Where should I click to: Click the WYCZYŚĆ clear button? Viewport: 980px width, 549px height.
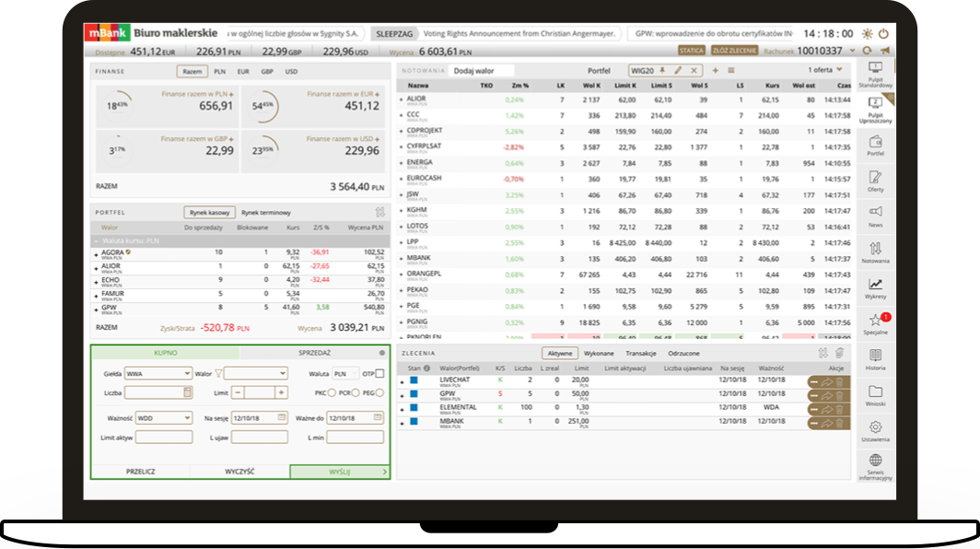(x=239, y=472)
